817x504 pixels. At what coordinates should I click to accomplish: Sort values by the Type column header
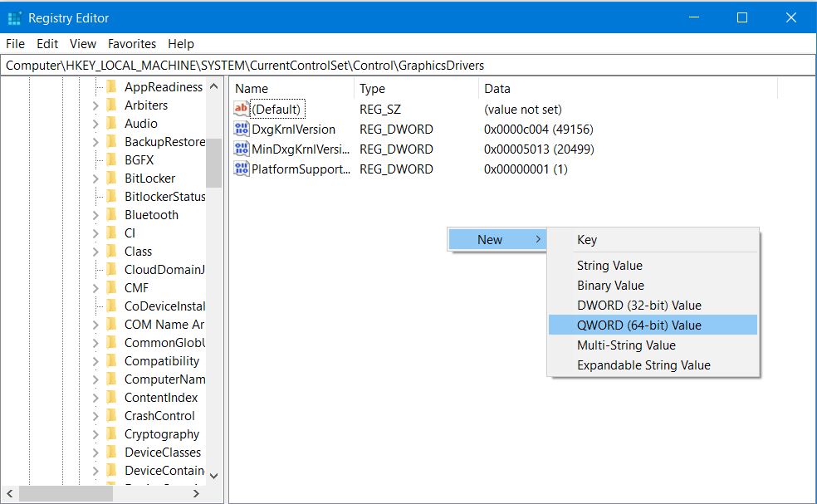pos(416,89)
